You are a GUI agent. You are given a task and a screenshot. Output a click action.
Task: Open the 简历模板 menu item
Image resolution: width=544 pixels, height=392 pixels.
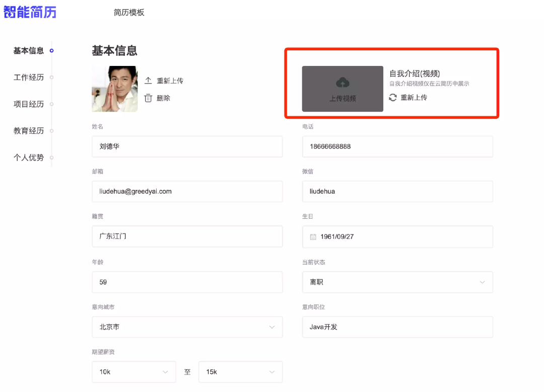click(129, 13)
